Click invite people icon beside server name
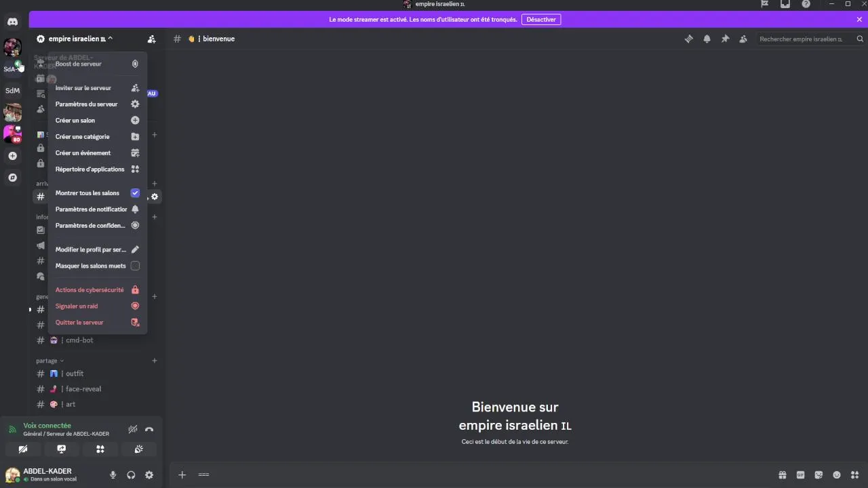The width and height of the screenshot is (868, 488). (x=151, y=39)
